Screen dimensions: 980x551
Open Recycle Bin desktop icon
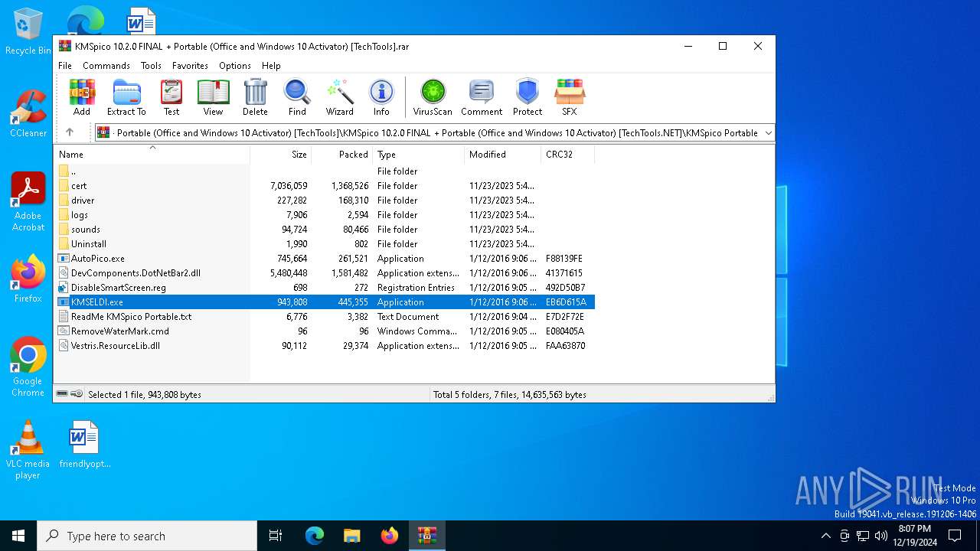pos(28,32)
